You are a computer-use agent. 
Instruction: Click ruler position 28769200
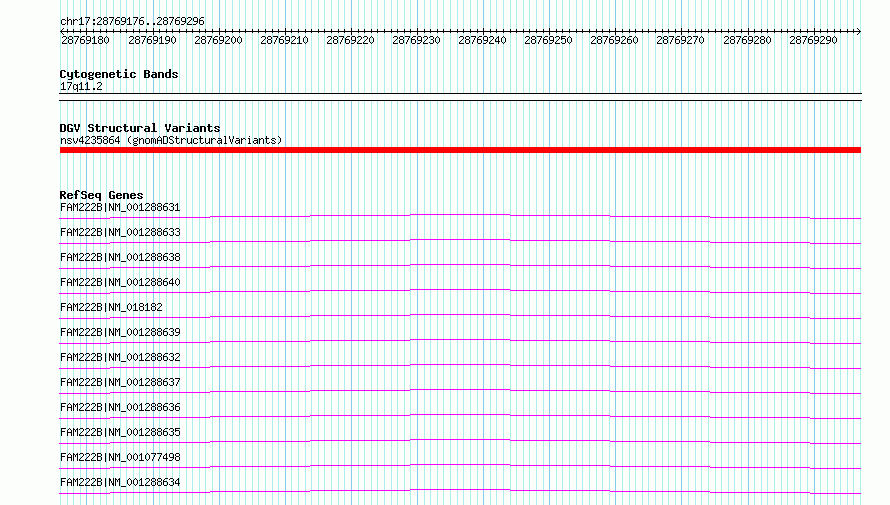pyautogui.click(x=218, y=40)
